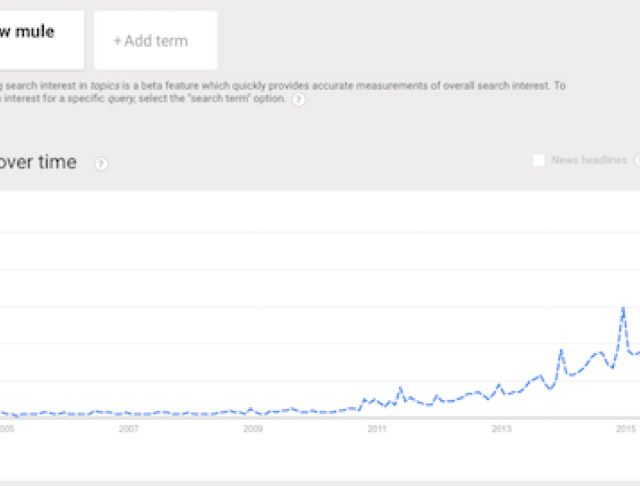
Task: Enable the News headlines checkbox
Action: [538, 160]
